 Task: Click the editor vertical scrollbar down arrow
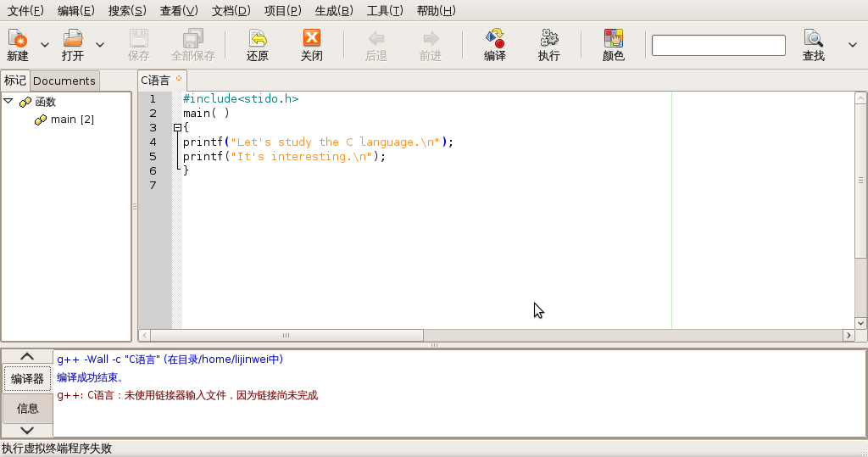(860, 323)
